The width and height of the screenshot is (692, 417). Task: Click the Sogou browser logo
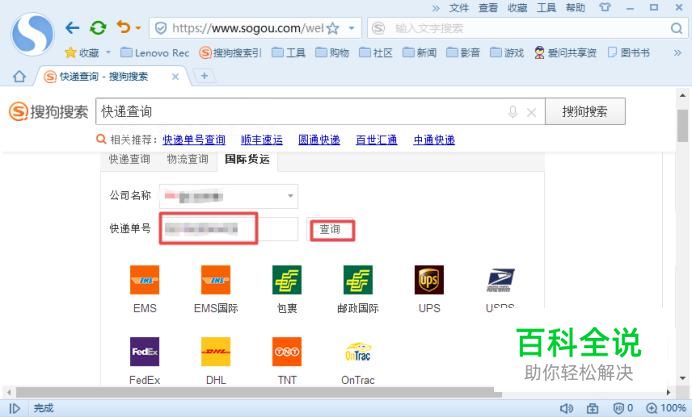point(33,34)
